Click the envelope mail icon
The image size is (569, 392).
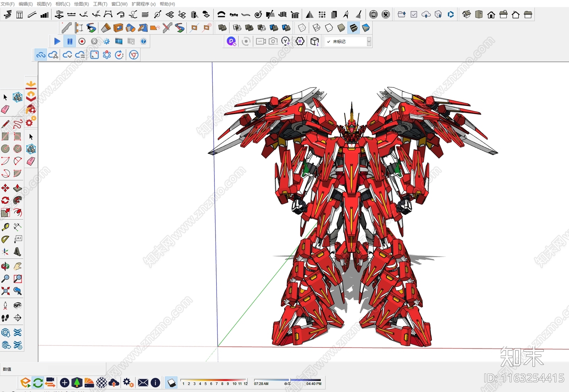coord(143,383)
